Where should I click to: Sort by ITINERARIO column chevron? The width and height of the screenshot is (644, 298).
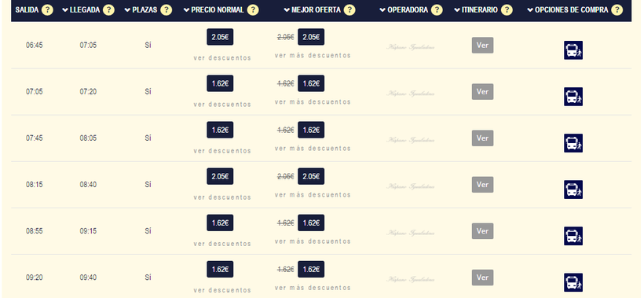[x=457, y=10]
